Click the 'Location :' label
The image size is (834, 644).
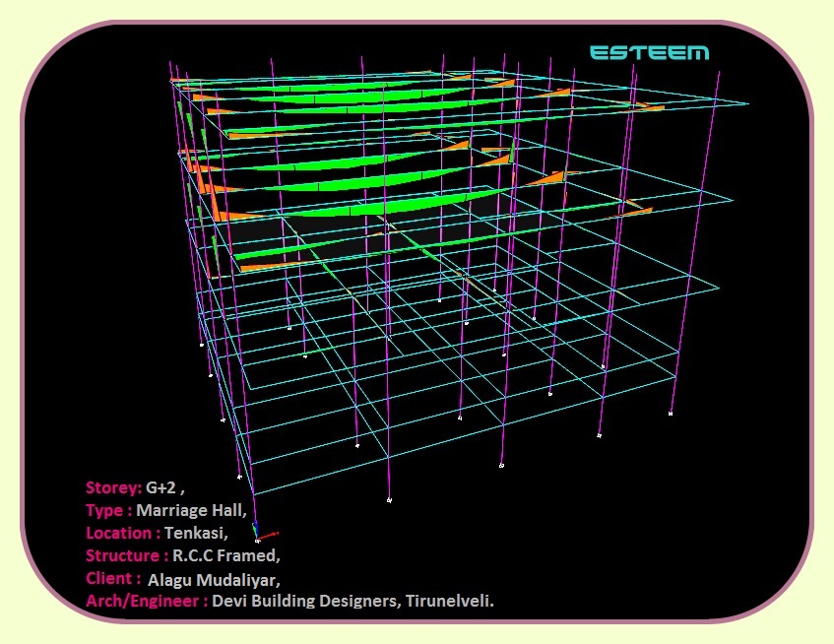click(x=123, y=533)
